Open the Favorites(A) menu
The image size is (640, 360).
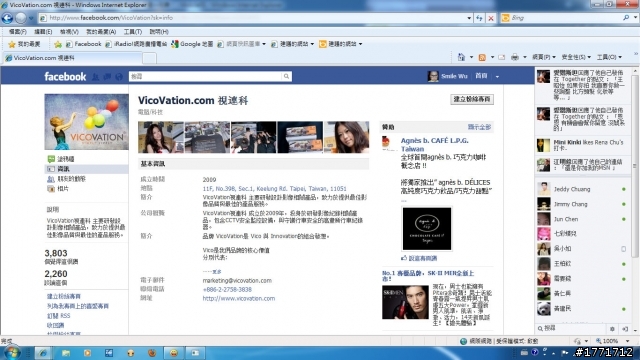(101, 31)
